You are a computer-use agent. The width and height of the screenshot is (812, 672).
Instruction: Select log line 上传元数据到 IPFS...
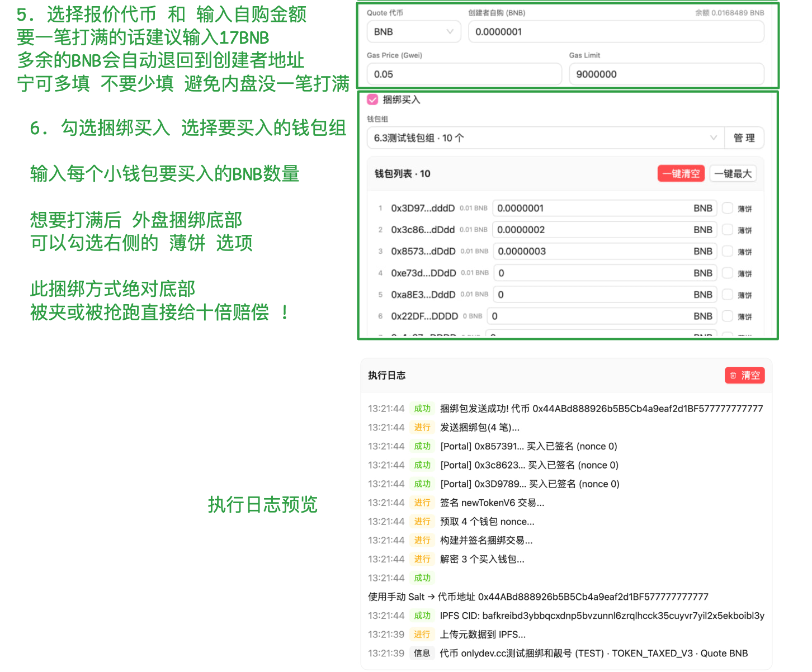tap(447, 635)
